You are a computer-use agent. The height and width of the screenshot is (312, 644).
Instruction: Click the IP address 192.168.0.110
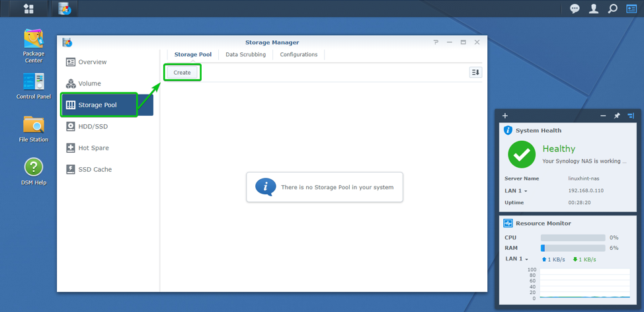coord(586,191)
